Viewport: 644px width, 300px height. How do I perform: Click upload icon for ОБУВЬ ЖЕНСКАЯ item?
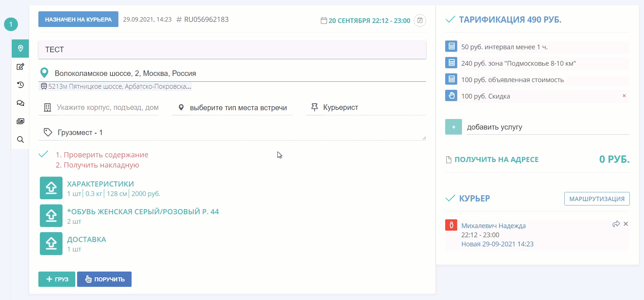51,216
